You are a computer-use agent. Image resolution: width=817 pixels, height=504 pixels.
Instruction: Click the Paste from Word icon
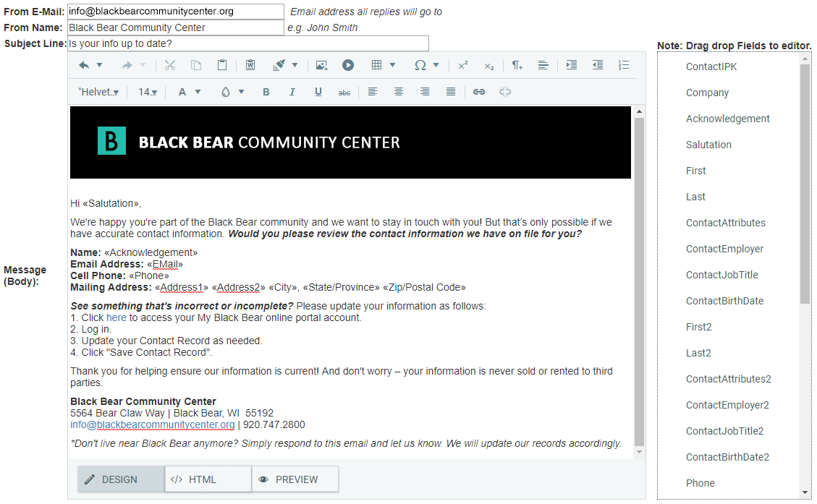[x=250, y=65]
